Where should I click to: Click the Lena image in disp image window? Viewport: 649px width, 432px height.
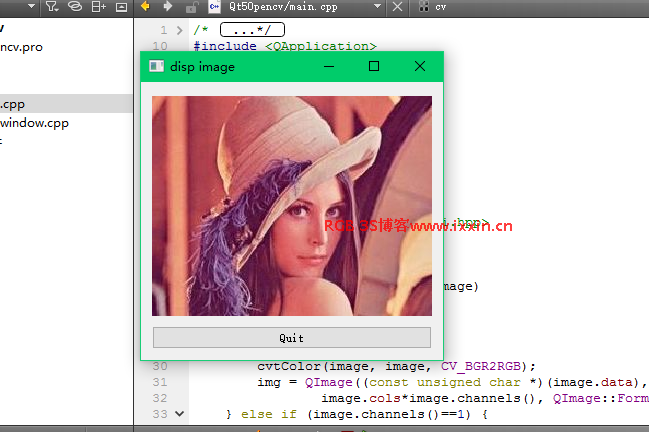(292, 206)
